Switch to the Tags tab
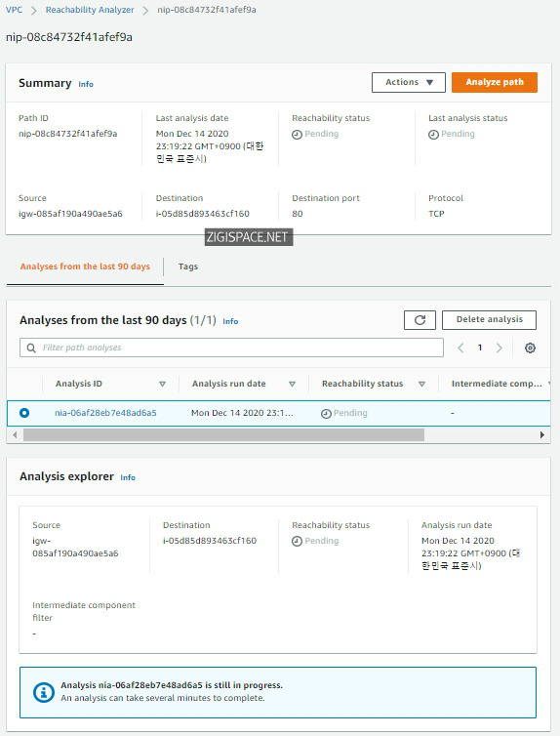The height and width of the screenshot is (736, 560). pos(188,266)
